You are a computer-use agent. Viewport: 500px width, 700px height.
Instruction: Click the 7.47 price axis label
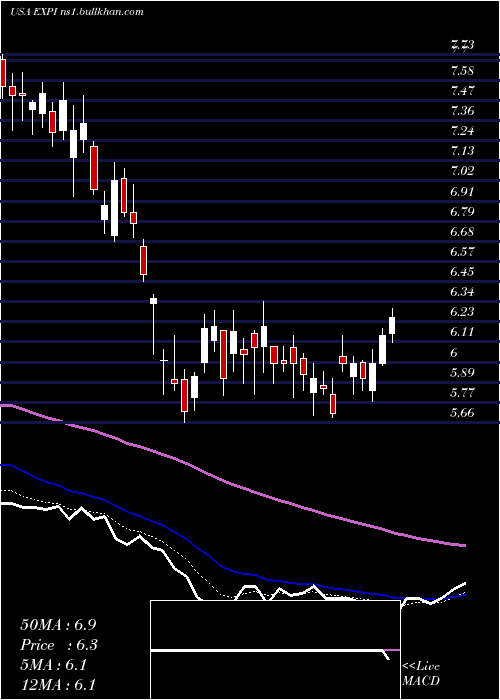(x=462, y=91)
